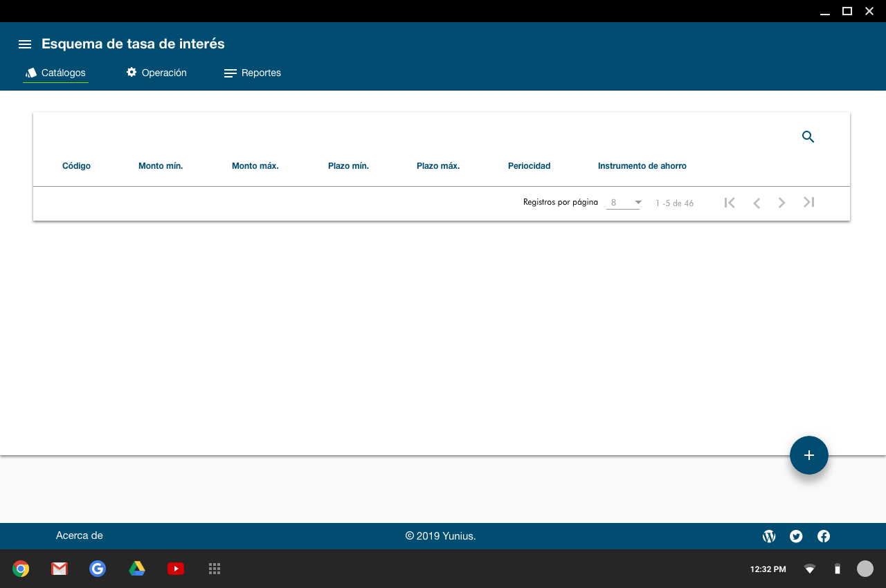The height and width of the screenshot is (588, 886).
Task: Open the Twitter link in footer
Action: 796,536
